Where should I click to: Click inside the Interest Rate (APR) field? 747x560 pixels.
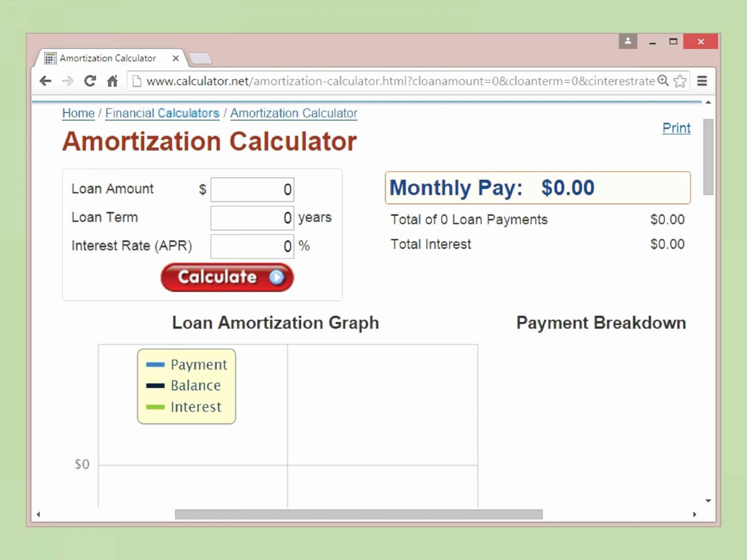pyautogui.click(x=252, y=245)
